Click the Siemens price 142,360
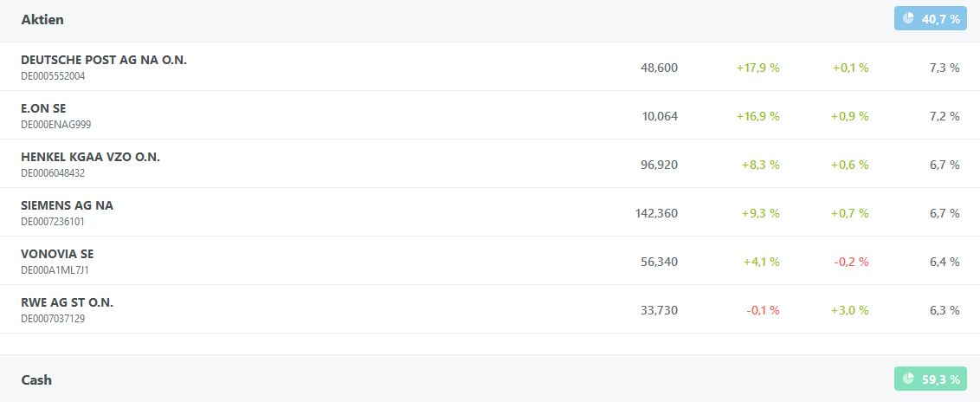This screenshot has height=402, width=980. (x=656, y=213)
